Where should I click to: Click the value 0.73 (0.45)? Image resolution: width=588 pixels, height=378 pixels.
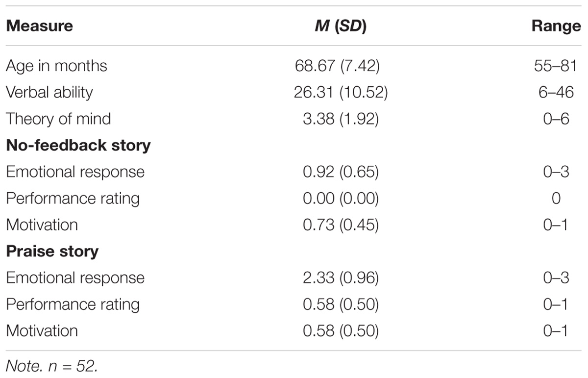pyautogui.click(x=340, y=225)
